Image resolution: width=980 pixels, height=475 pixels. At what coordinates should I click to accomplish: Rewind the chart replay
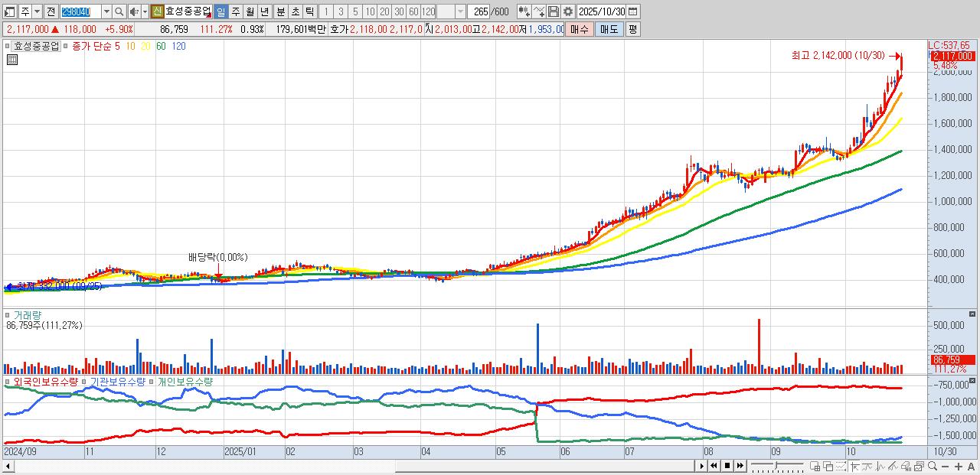point(714,466)
